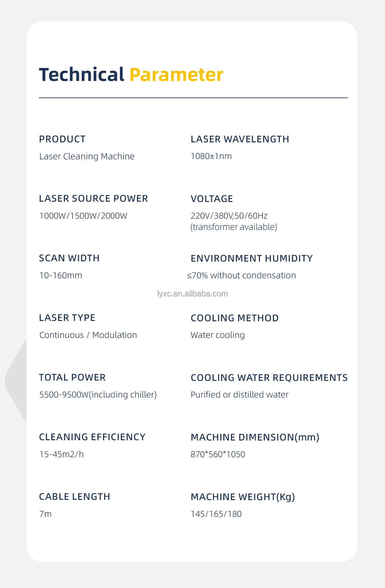
Task: Click the Water cooling value
Action: point(218,335)
